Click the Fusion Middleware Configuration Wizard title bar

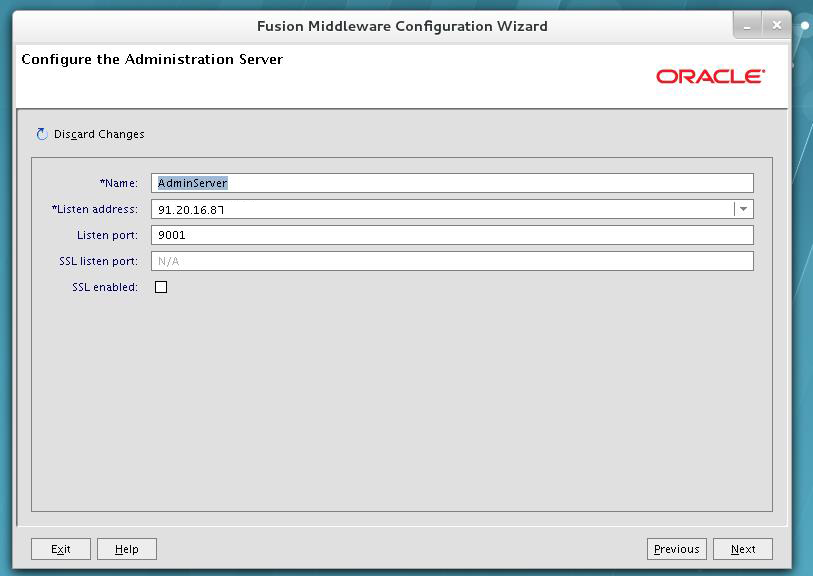tap(402, 26)
